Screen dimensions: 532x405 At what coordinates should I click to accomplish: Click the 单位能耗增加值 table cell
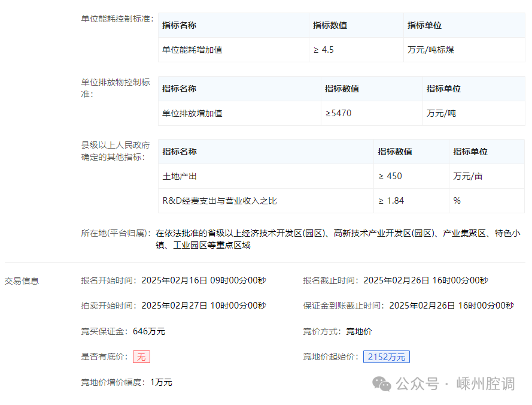(192, 50)
